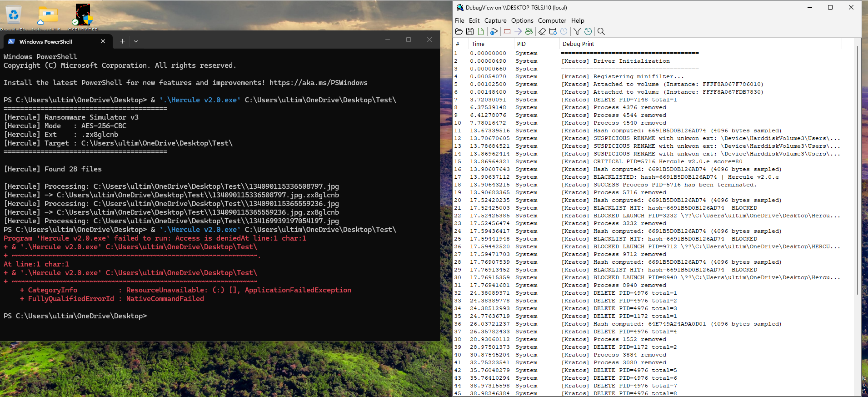Open the Filter funnel icon in DebugView
This screenshot has width=868, height=397.
click(x=577, y=31)
